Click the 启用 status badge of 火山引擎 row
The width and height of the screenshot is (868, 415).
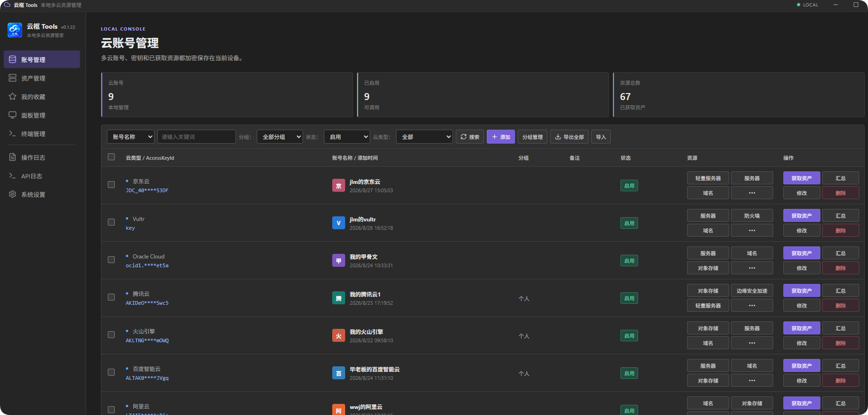point(629,335)
